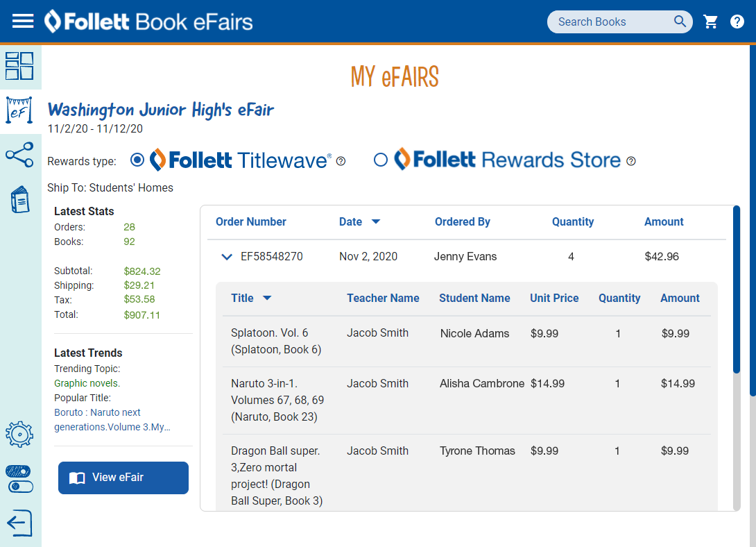Image resolution: width=756 pixels, height=547 pixels.
Task: Click the View eFair button
Action: (123, 478)
